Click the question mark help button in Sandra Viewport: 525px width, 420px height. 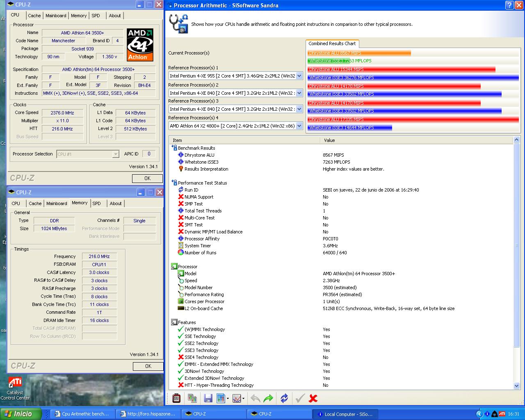tap(509, 5)
